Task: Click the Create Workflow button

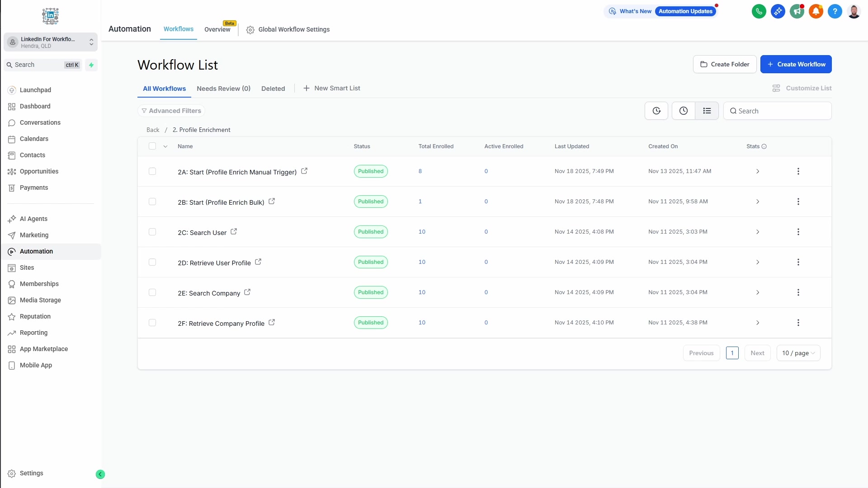Action: [796, 64]
